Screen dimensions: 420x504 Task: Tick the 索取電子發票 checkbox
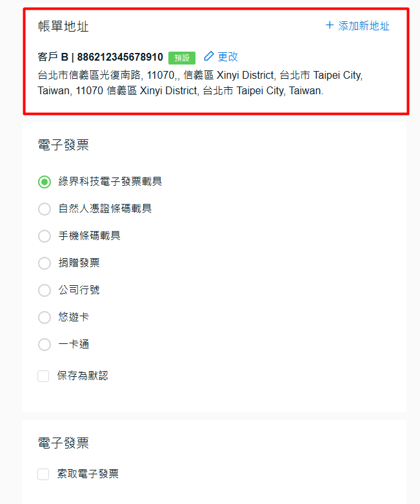coord(44,474)
